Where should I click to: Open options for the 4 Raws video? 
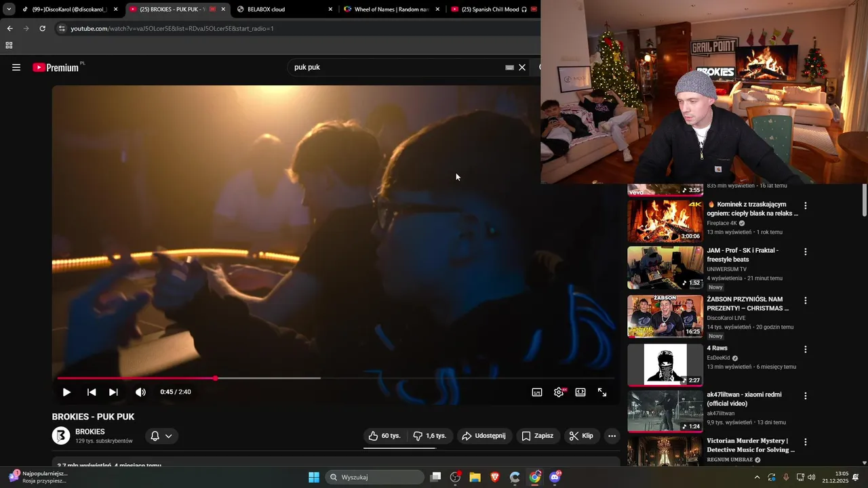[x=806, y=349]
